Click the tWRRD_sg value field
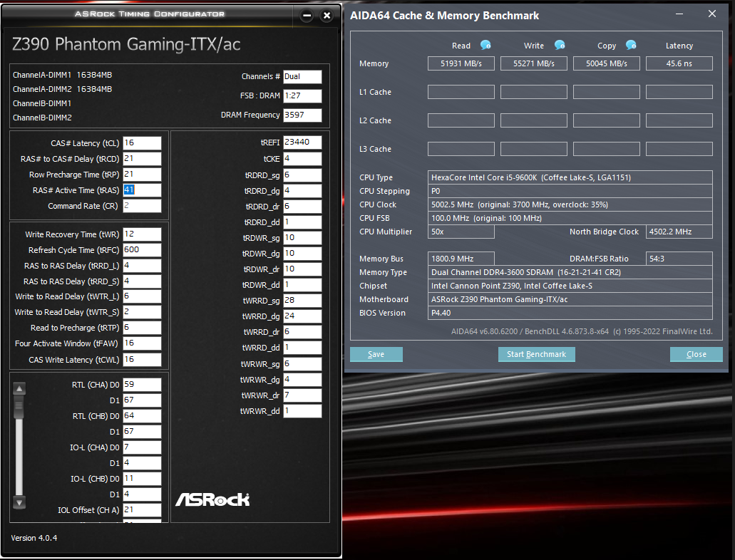The image size is (735, 560). pyautogui.click(x=302, y=301)
